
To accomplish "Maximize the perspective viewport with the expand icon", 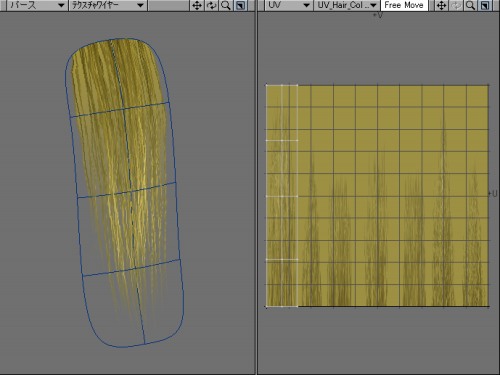I will click(240, 5).
